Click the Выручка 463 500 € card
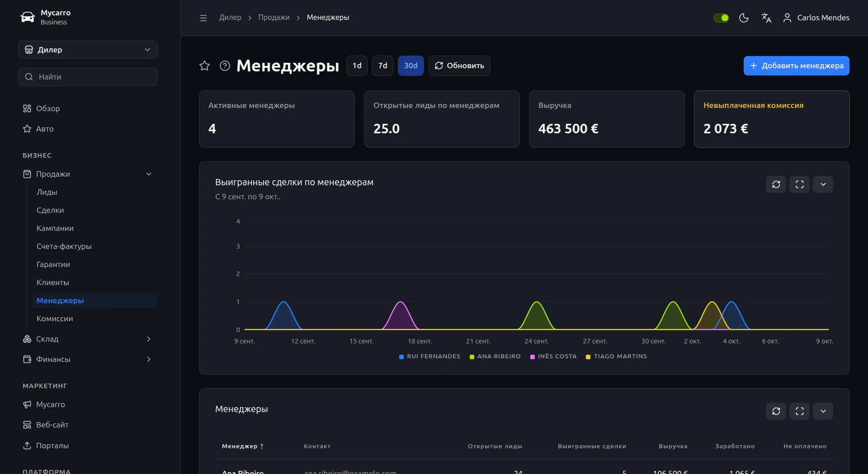This screenshot has width=868, height=474. [x=607, y=119]
